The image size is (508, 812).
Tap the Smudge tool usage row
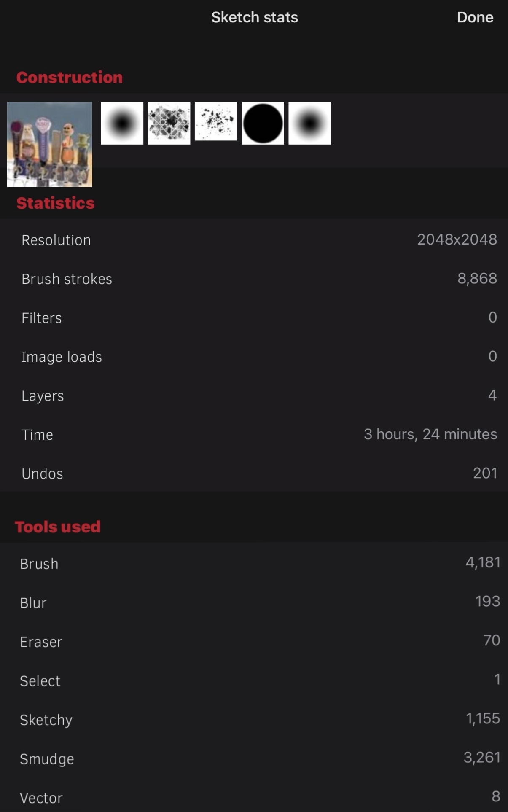tap(254, 758)
